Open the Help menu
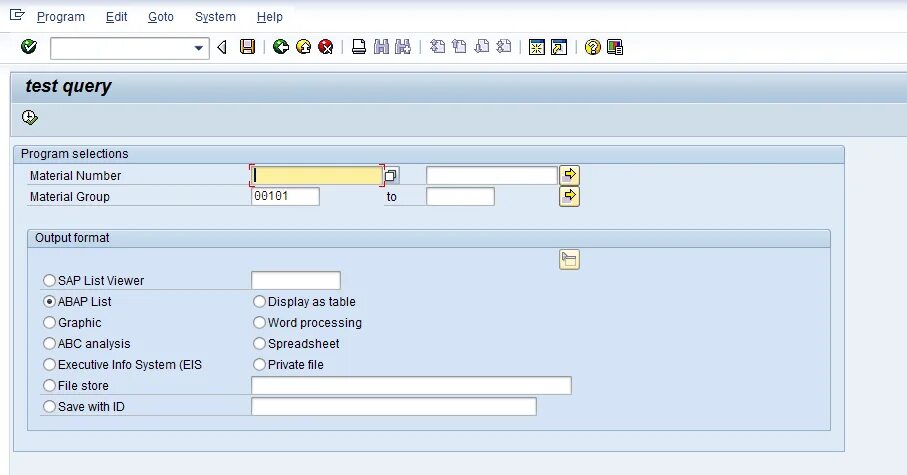Screen dimensions: 907x475 tap(270, 17)
